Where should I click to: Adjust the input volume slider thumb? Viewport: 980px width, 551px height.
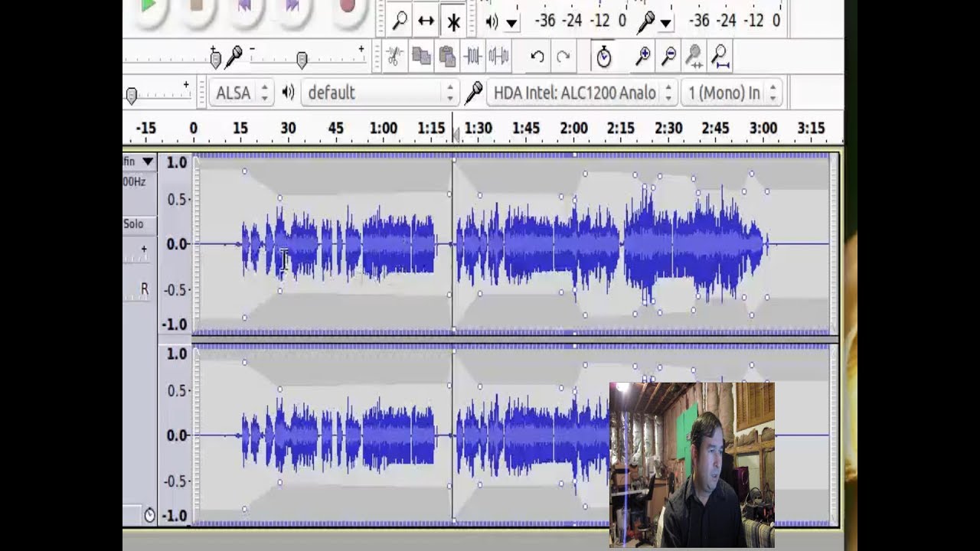(302, 59)
